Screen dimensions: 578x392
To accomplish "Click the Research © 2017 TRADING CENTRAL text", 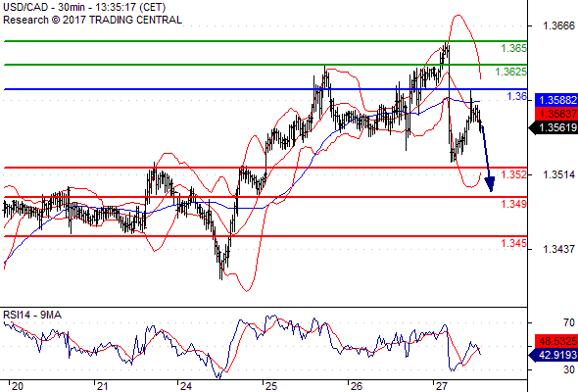I will [x=92, y=20].
